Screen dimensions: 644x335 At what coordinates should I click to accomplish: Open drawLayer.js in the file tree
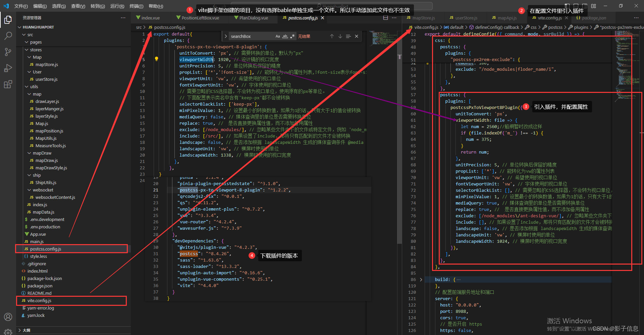tap(47, 101)
